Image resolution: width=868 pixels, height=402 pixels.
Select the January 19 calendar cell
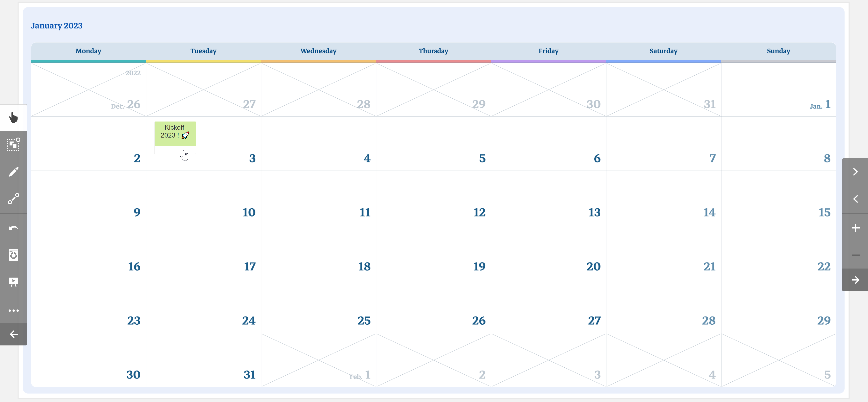point(434,252)
